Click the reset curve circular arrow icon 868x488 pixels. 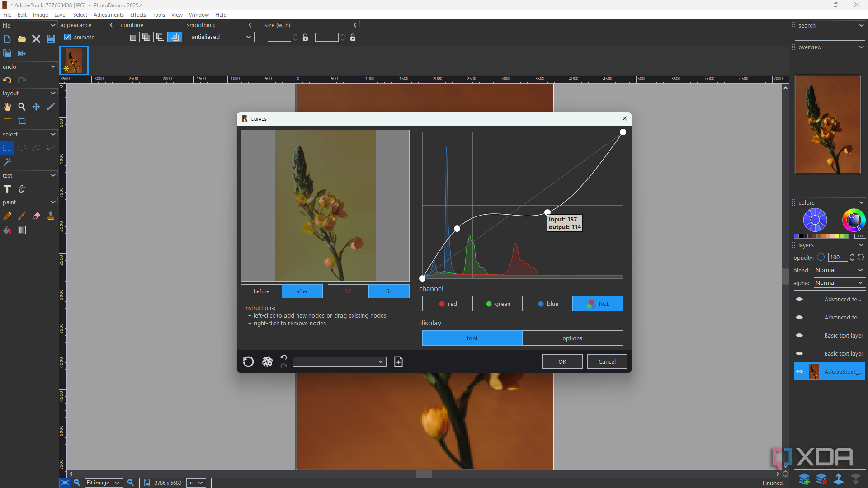click(248, 361)
